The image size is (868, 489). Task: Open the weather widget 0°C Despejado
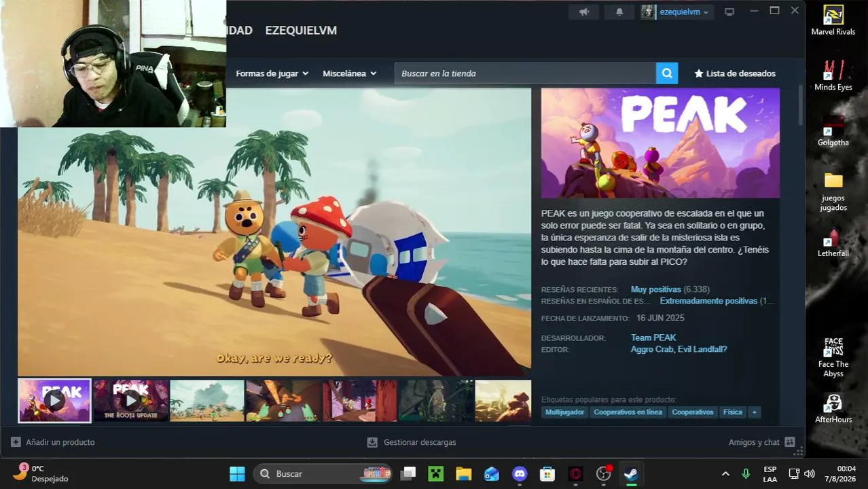coord(42,473)
